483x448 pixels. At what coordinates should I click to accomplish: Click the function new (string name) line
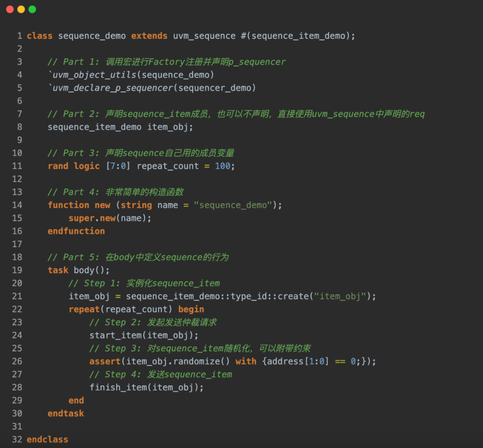point(165,205)
